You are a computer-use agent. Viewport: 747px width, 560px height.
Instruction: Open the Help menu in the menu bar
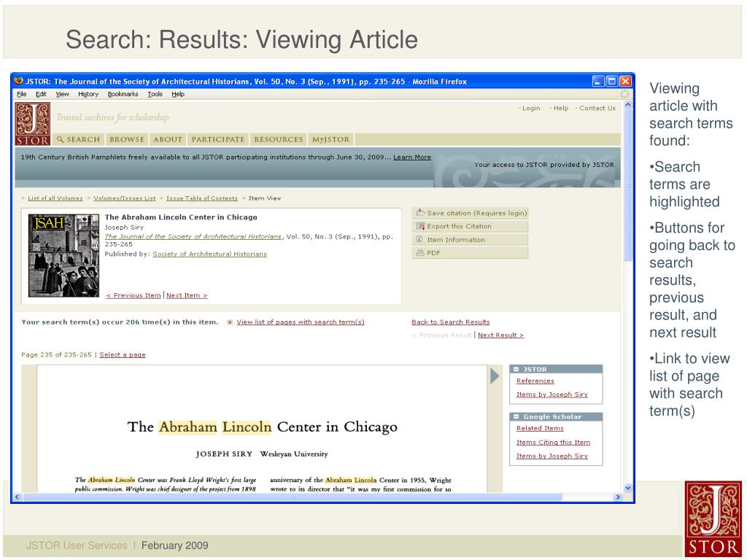[x=178, y=94]
